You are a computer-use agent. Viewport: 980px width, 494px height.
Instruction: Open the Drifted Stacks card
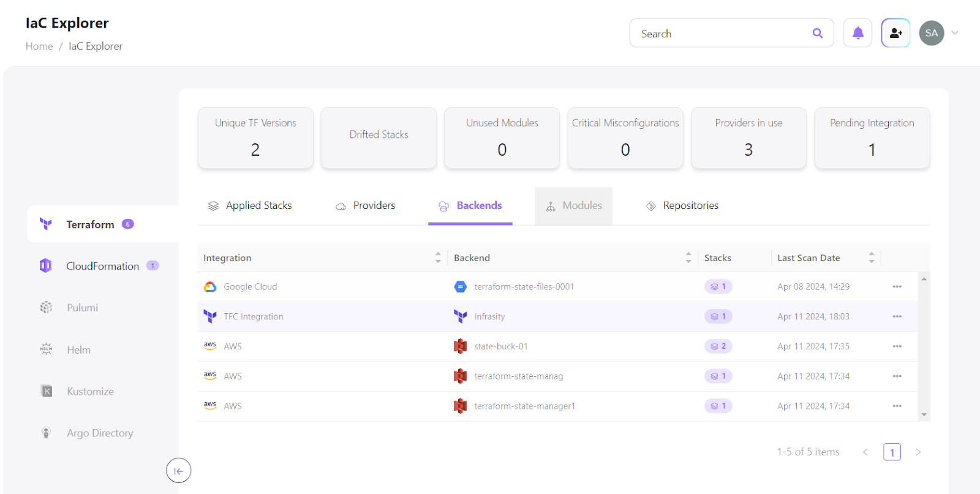pyautogui.click(x=379, y=138)
